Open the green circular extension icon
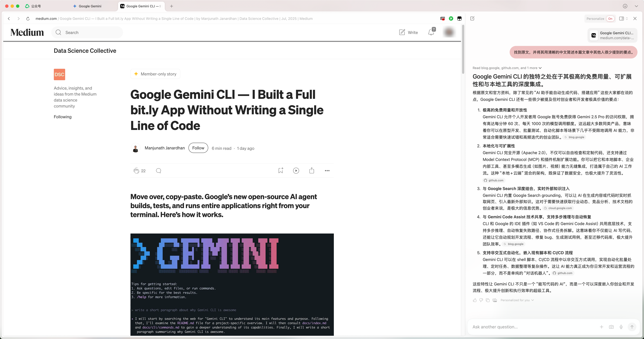 (x=451, y=18)
